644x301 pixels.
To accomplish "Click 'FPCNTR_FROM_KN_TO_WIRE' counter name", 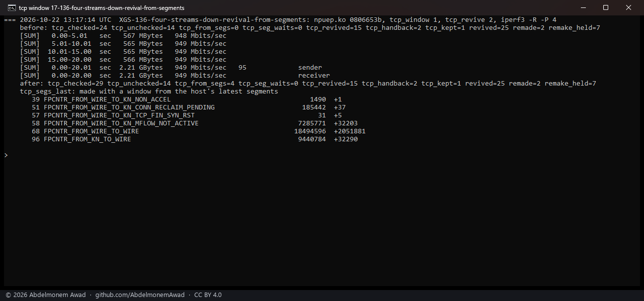I will [x=87, y=139].
